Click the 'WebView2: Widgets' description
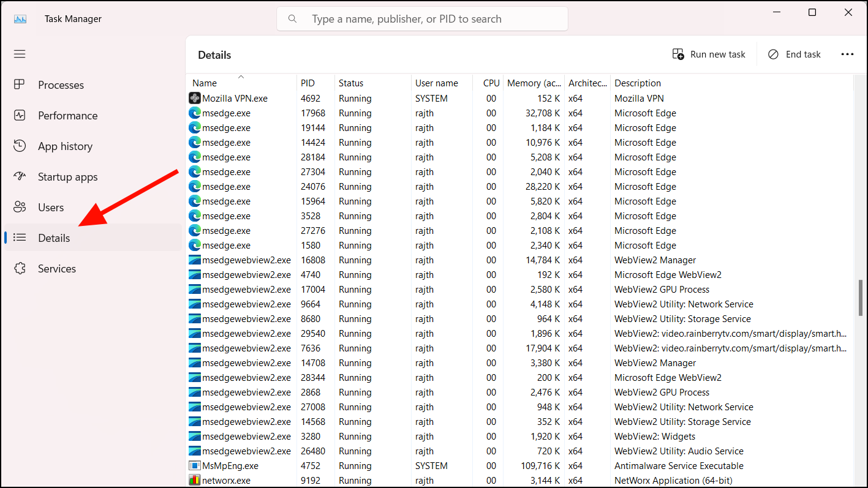 coord(655,437)
